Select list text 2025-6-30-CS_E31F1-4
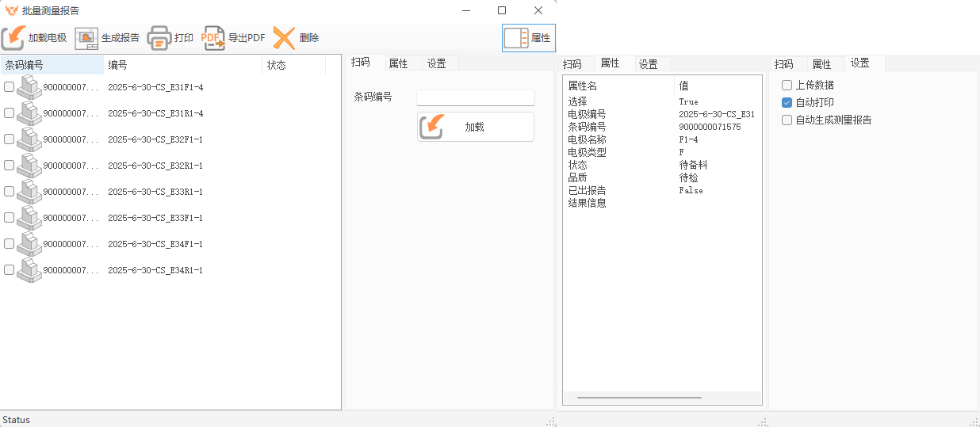This screenshot has height=427, width=980. [x=155, y=87]
